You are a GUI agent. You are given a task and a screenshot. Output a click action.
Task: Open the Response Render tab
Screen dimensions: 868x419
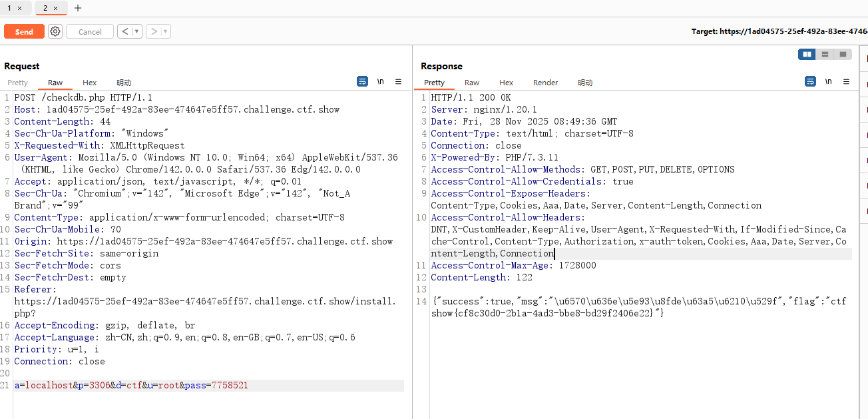(x=546, y=83)
